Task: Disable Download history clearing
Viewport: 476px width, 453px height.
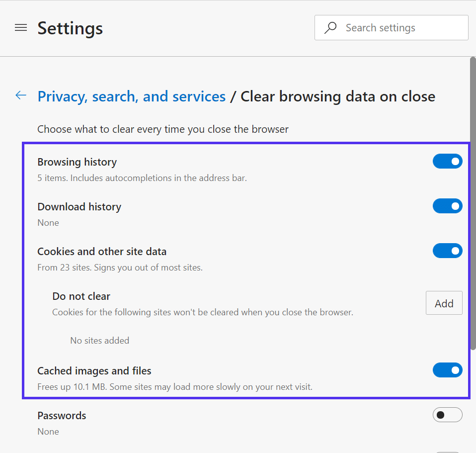Action: (447, 206)
